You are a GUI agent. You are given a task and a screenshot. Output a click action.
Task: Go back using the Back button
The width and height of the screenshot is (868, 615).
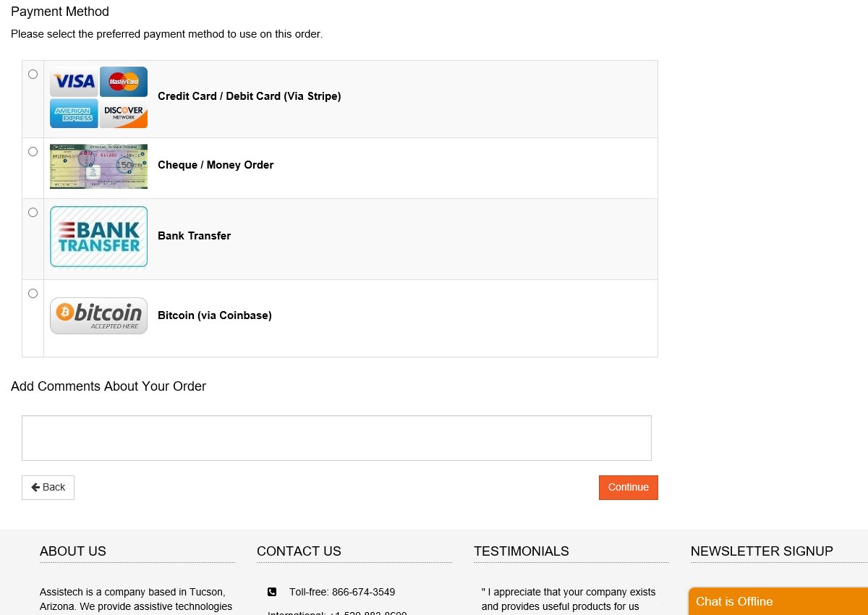[48, 488]
